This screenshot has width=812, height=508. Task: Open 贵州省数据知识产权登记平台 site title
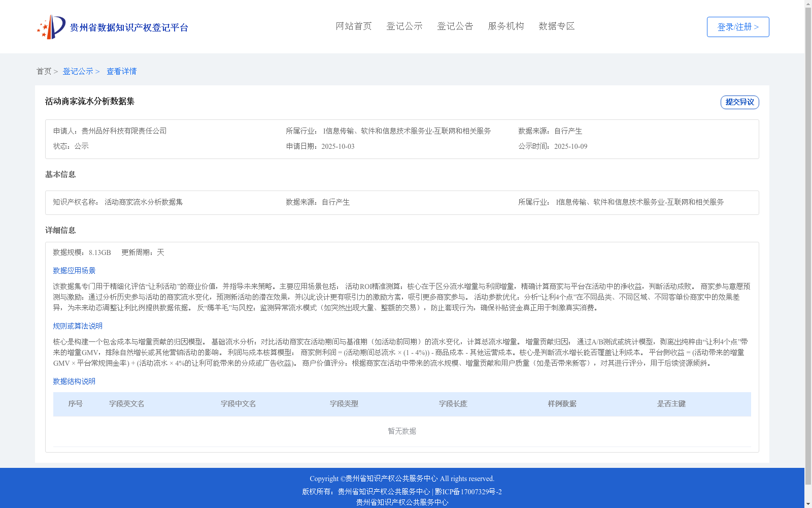[129, 27]
